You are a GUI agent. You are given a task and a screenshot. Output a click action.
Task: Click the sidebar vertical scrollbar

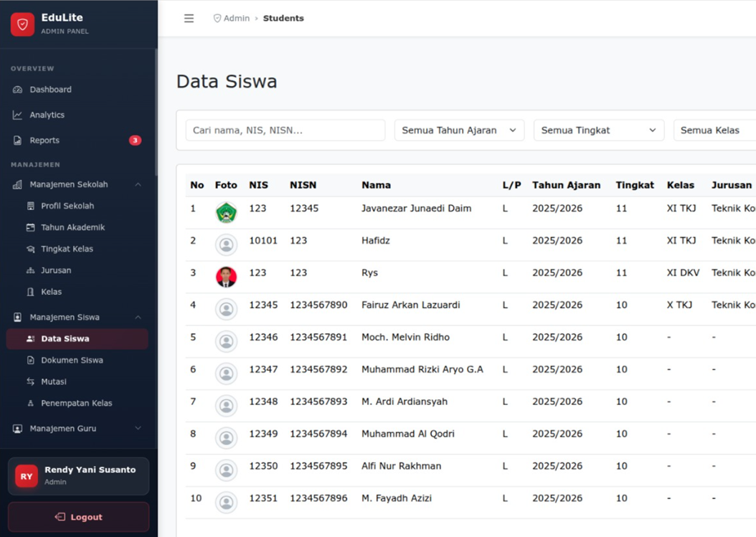[x=156, y=112]
